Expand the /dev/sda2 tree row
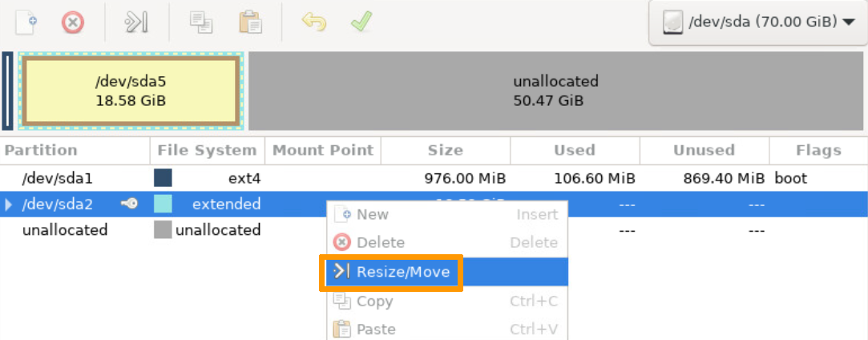Viewport: 868px width, 340px height. 9,204
